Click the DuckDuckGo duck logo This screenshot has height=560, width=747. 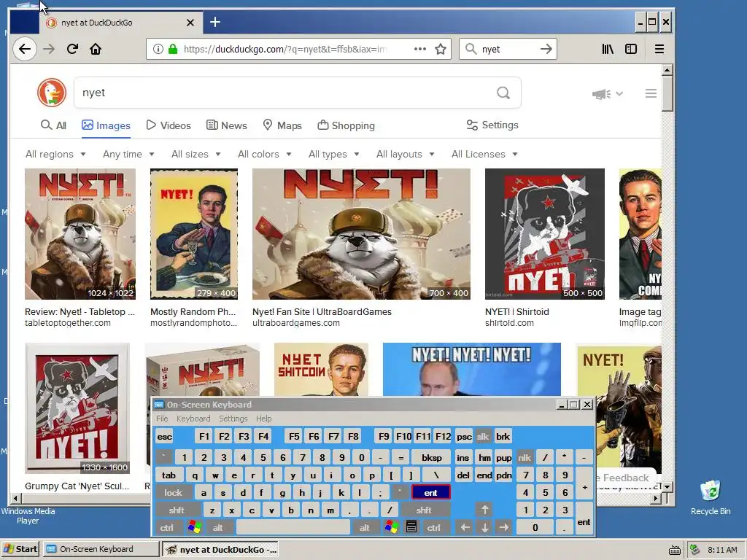tap(52, 93)
